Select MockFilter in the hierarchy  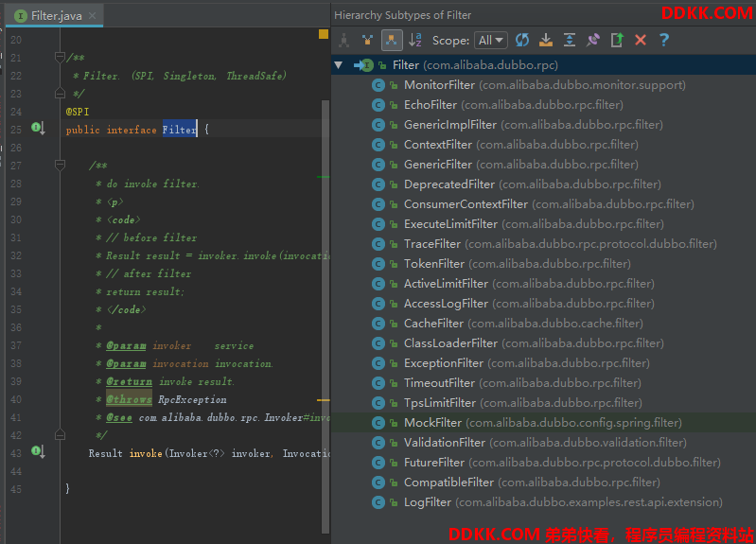click(x=543, y=423)
